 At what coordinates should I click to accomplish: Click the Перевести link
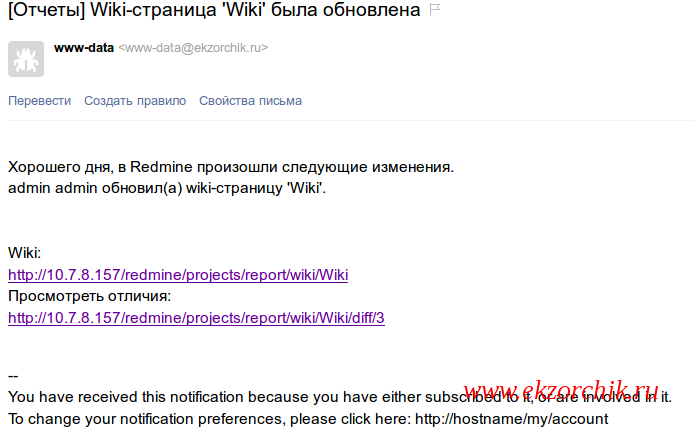point(39,101)
